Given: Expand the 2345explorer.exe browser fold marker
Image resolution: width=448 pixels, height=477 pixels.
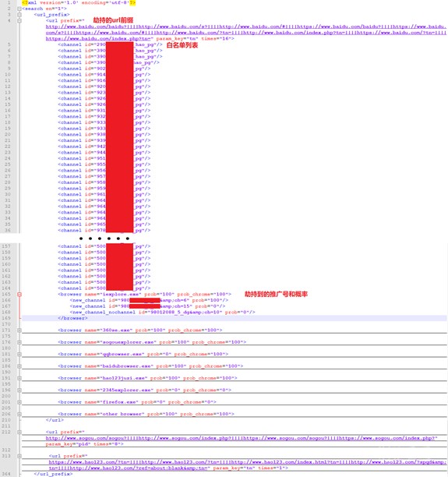Looking at the screenshot, I should (x=19, y=390).
